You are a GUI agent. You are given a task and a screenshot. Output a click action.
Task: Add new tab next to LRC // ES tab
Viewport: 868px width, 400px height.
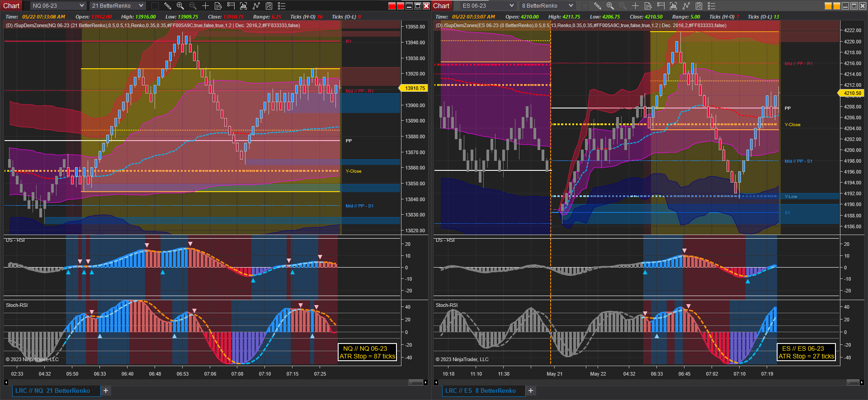(x=531, y=391)
